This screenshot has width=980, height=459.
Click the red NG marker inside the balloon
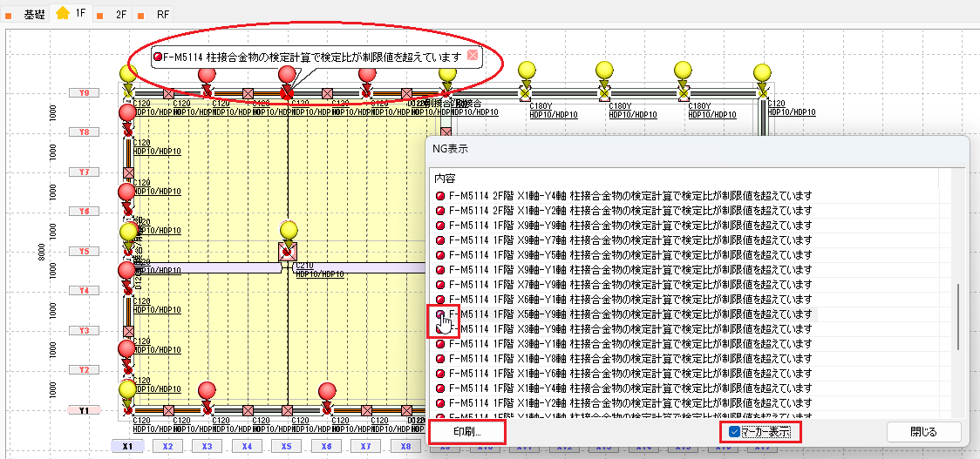click(157, 57)
